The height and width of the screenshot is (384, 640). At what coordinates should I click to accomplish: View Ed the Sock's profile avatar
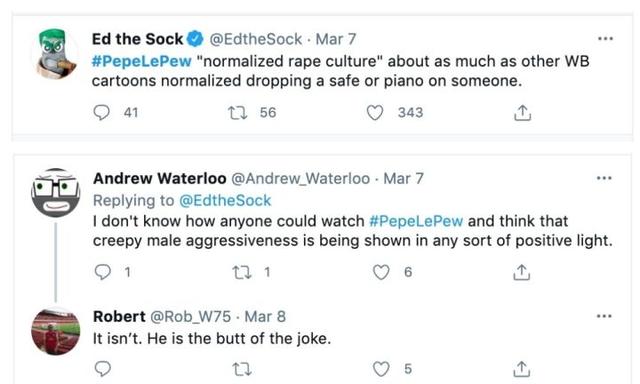click(56, 53)
